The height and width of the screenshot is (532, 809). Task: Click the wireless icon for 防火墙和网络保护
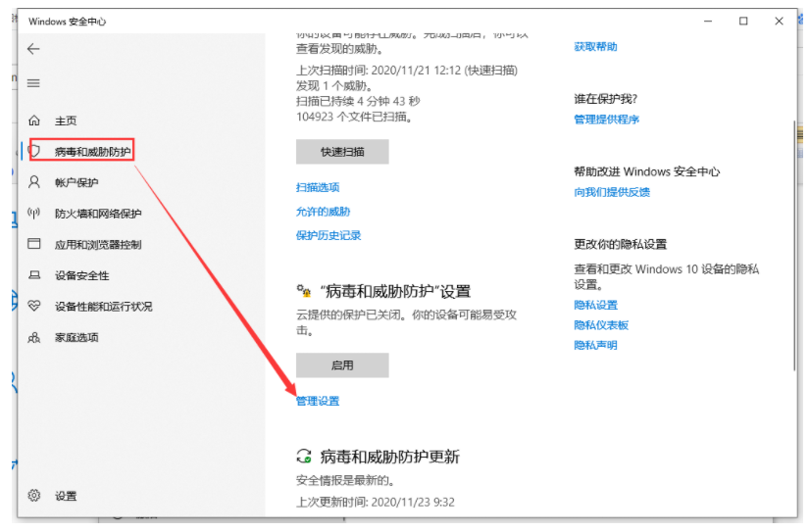tap(34, 213)
